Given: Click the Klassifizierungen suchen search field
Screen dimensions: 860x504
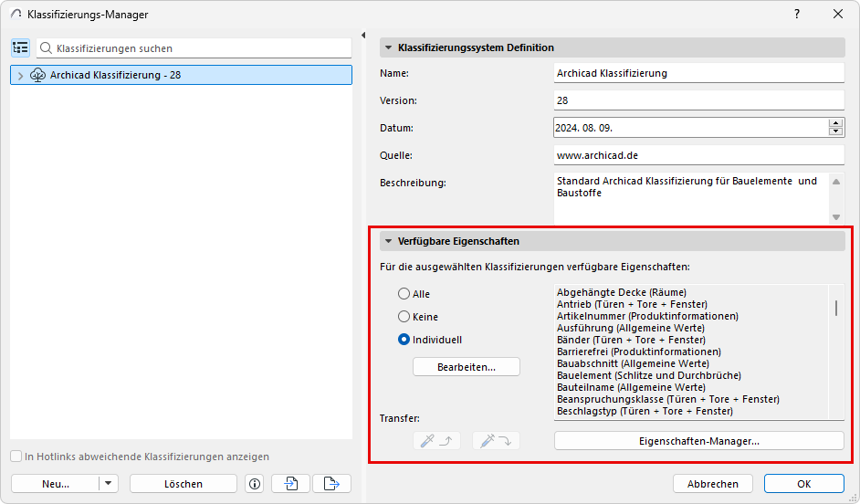Looking at the screenshot, I should tap(194, 48).
